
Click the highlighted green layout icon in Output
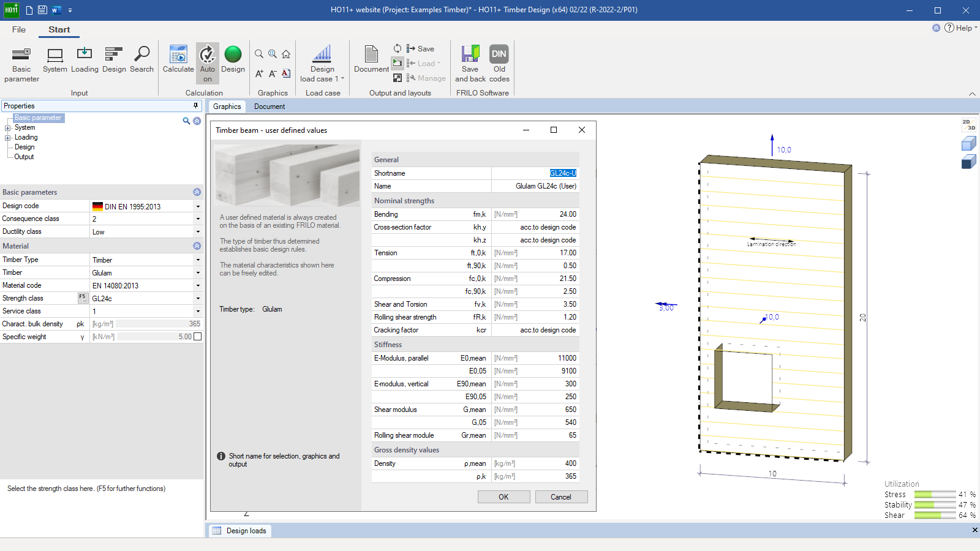coord(398,62)
